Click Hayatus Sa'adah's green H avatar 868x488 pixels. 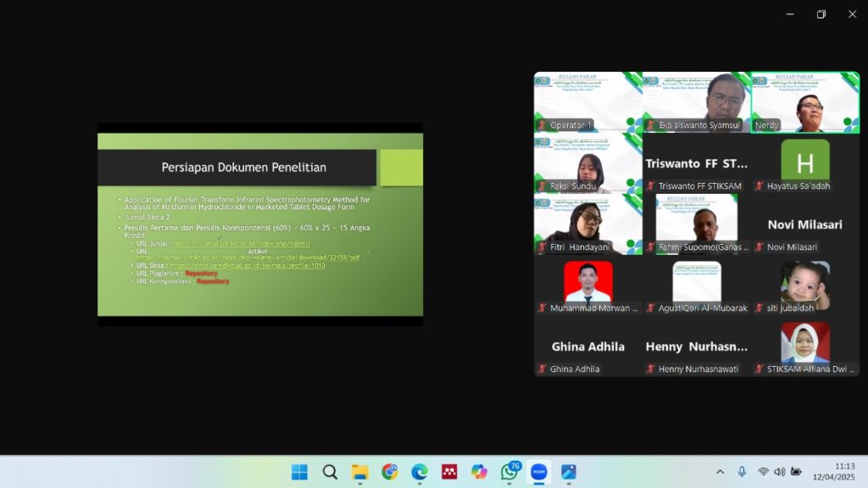click(805, 160)
